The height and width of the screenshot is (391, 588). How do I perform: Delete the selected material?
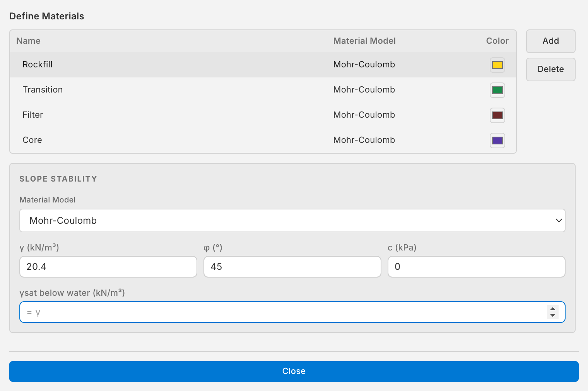click(x=550, y=69)
